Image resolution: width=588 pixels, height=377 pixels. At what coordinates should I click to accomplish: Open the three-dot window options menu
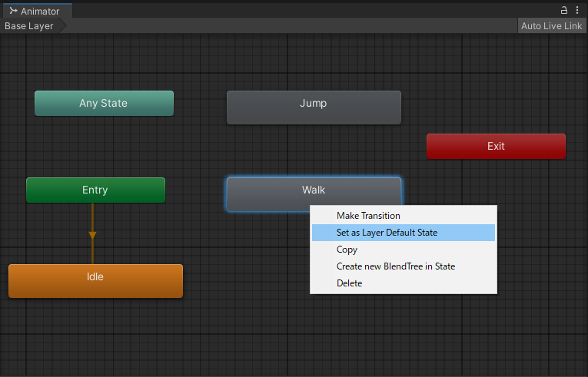(x=577, y=11)
